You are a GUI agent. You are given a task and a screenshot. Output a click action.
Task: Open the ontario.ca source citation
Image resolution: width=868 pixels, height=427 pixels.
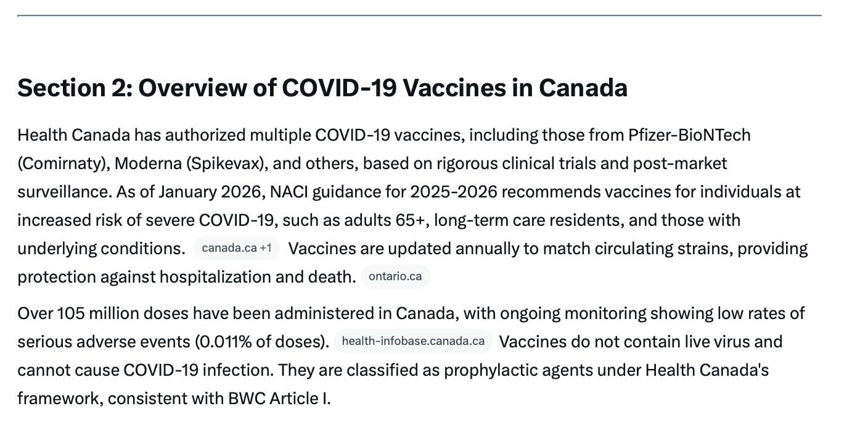tap(395, 276)
